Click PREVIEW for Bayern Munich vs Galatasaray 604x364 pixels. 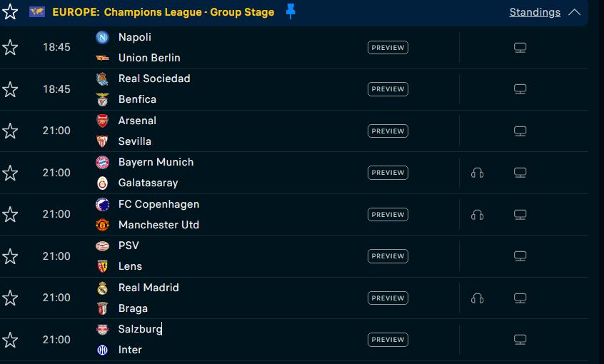pyautogui.click(x=388, y=173)
